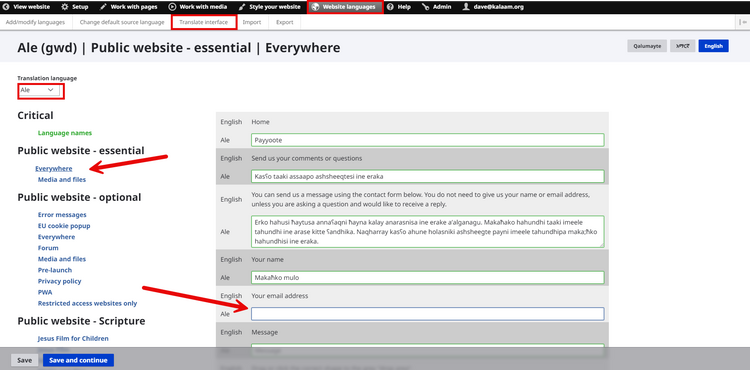Open PWA translation category

[45, 292]
